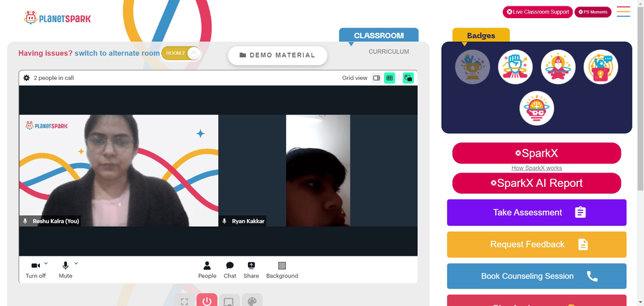The image size is (644, 306).
Task: Open People participants panel
Action: coord(207,270)
